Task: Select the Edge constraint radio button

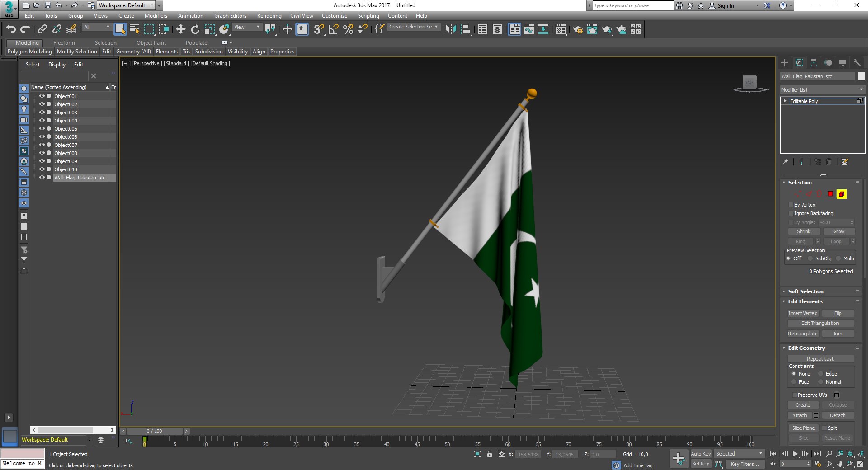Action: 821,374
